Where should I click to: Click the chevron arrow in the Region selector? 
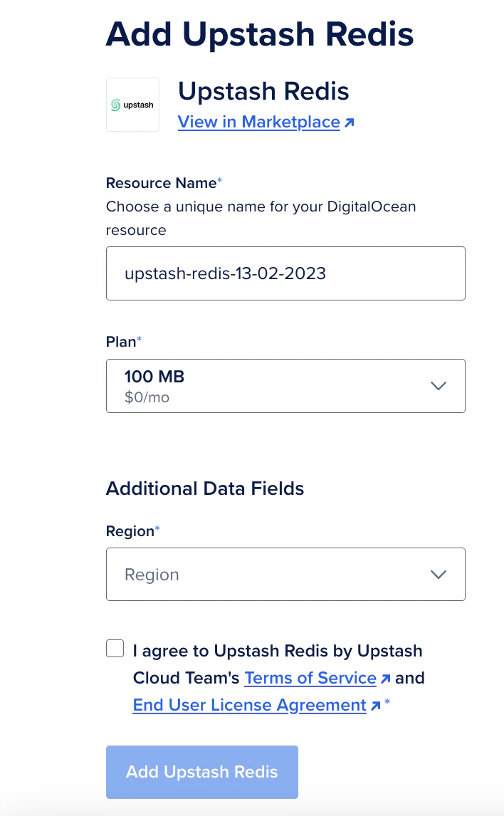click(439, 575)
